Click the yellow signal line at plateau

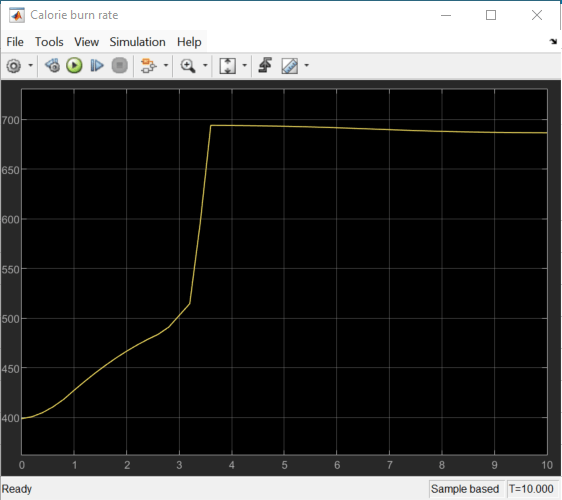tap(358, 129)
